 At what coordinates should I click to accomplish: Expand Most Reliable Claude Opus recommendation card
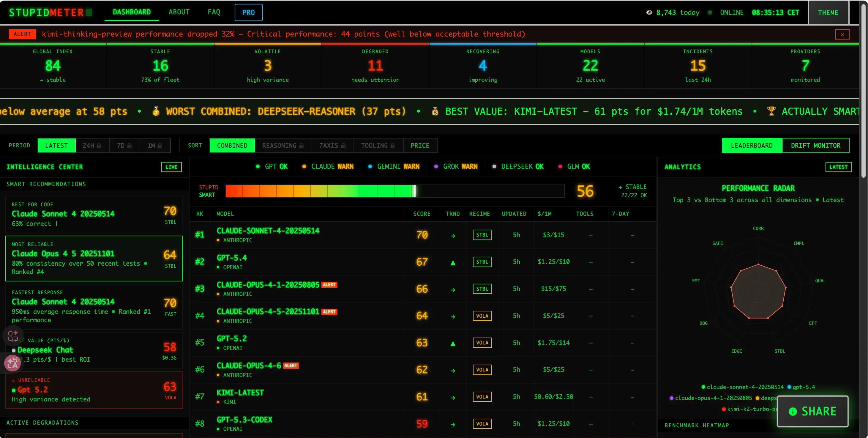(x=94, y=258)
